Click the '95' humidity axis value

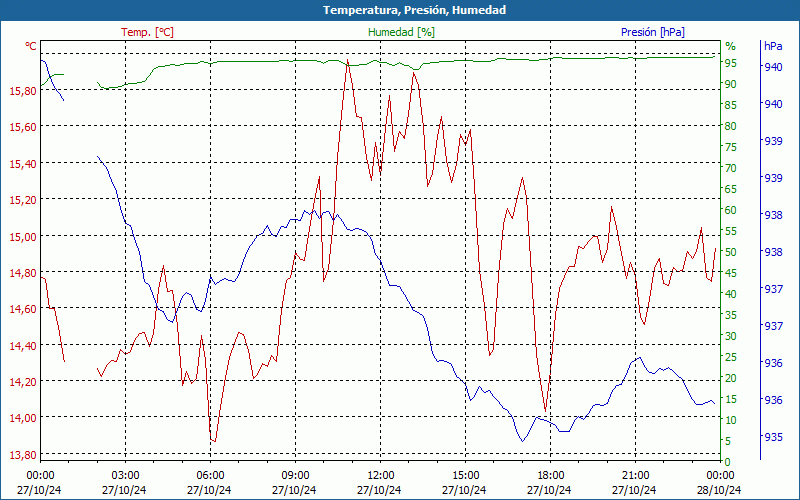tap(731, 63)
